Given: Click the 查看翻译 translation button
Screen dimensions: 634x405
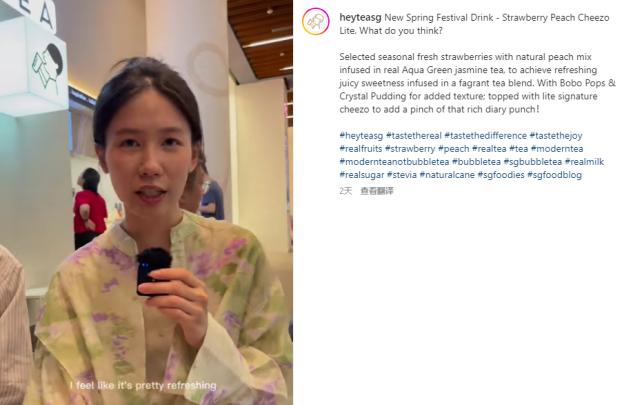Looking at the screenshot, I should tap(376, 191).
